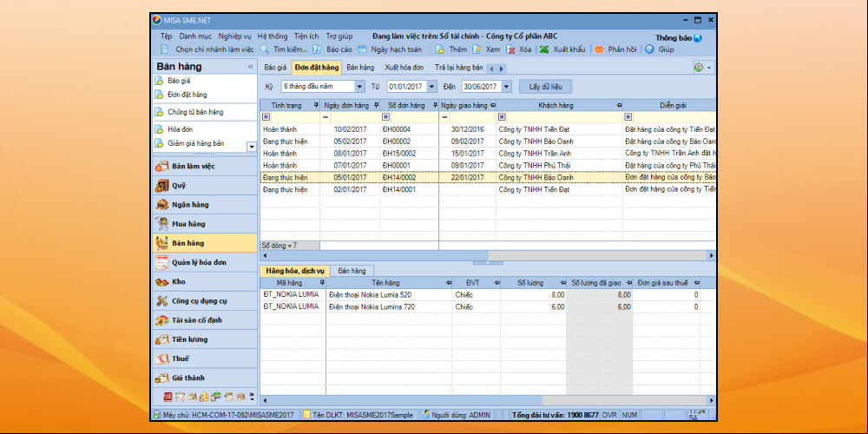Screen dimensions: 868x434
Task: Open the Quản lý hóa đơn module
Action: pos(205,262)
